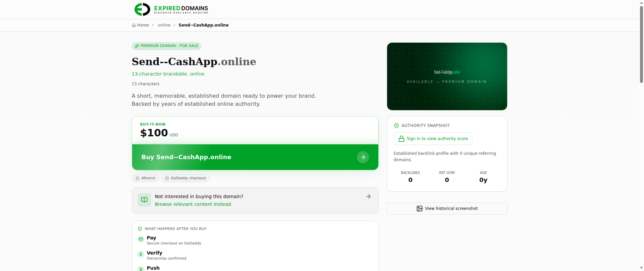Screen dimensions: 644x271
Task: Open the .online breadcrumb link
Action: pyautogui.click(x=164, y=25)
